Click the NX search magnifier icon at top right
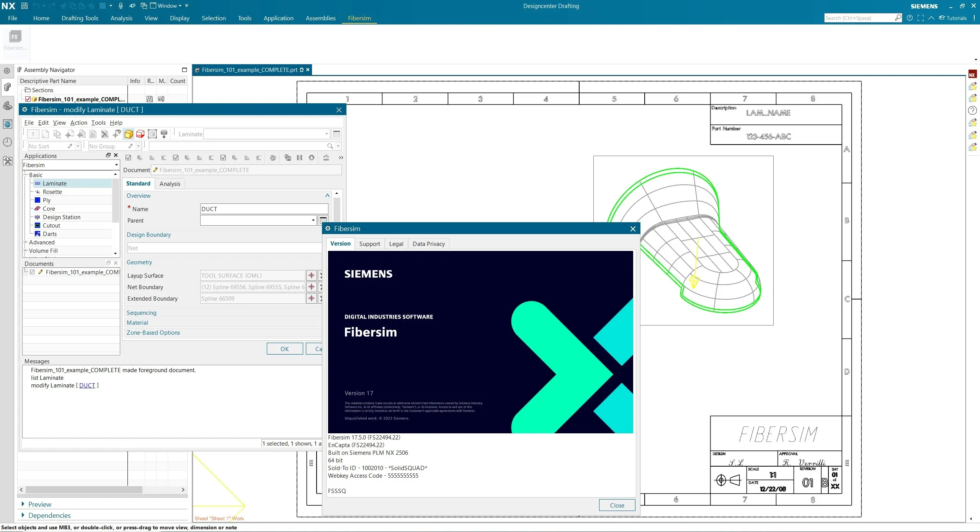 click(898, 18)
